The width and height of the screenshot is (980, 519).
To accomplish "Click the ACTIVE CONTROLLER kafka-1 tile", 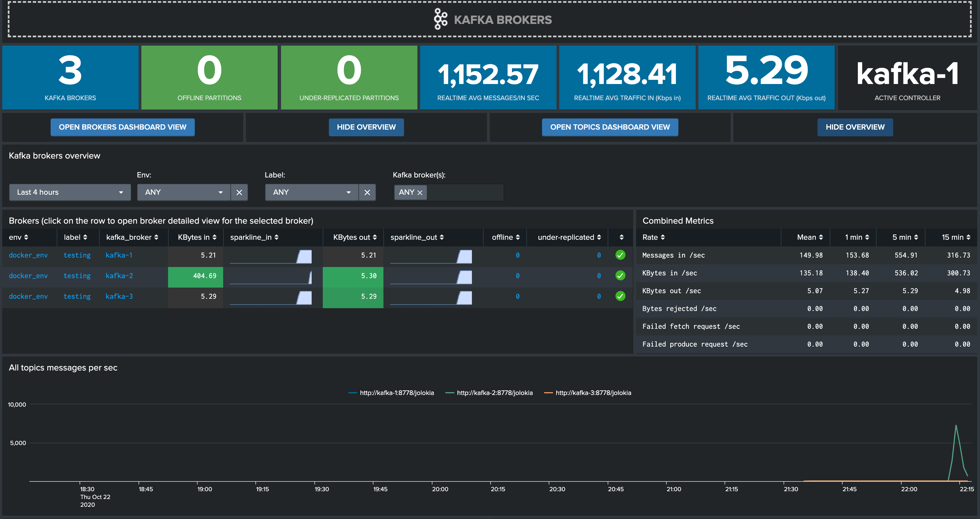I will [x=907, y=78].
